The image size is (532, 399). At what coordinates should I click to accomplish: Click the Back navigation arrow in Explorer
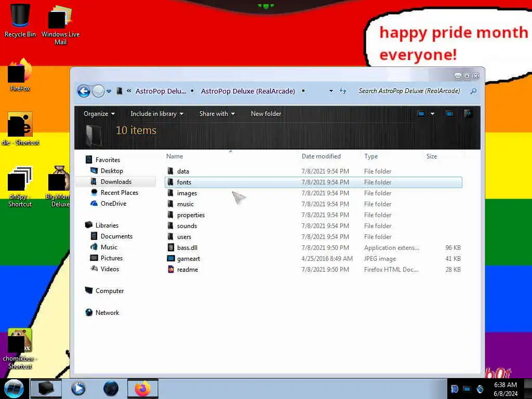[84, 91]
